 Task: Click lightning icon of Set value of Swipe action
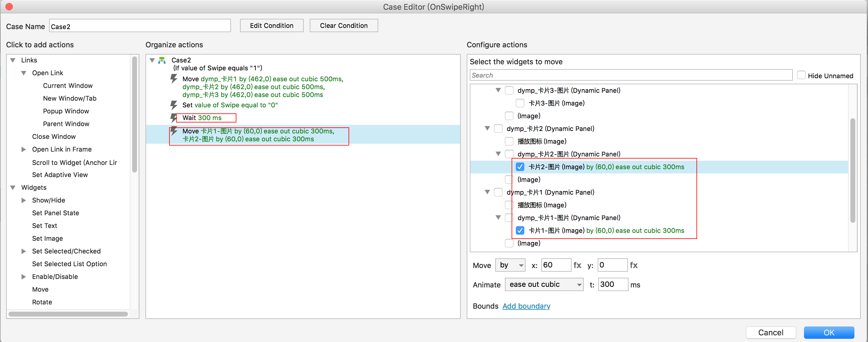(174, 105)
